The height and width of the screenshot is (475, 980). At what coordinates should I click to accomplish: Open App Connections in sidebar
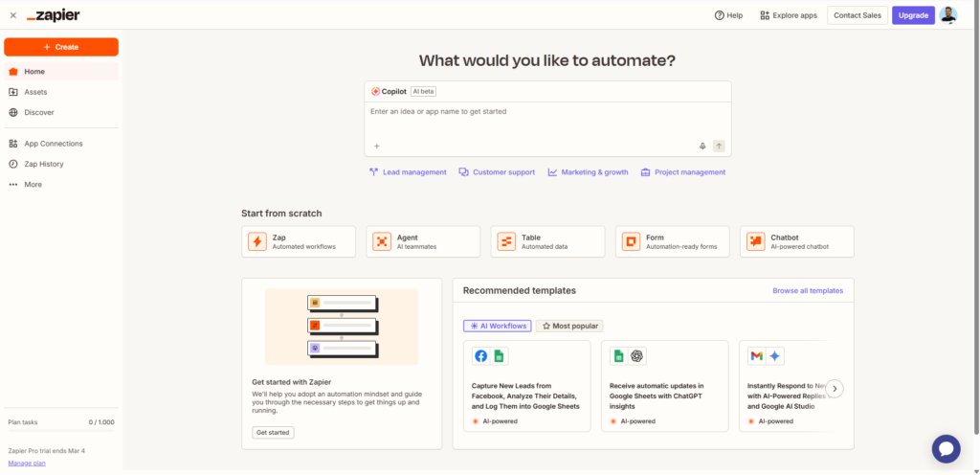(x=53, y=144)
